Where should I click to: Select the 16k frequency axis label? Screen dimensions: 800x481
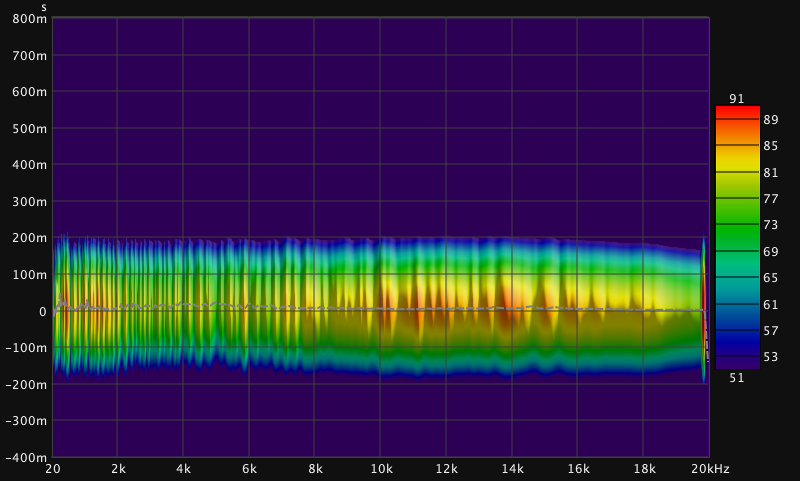[x=579, y=469]
